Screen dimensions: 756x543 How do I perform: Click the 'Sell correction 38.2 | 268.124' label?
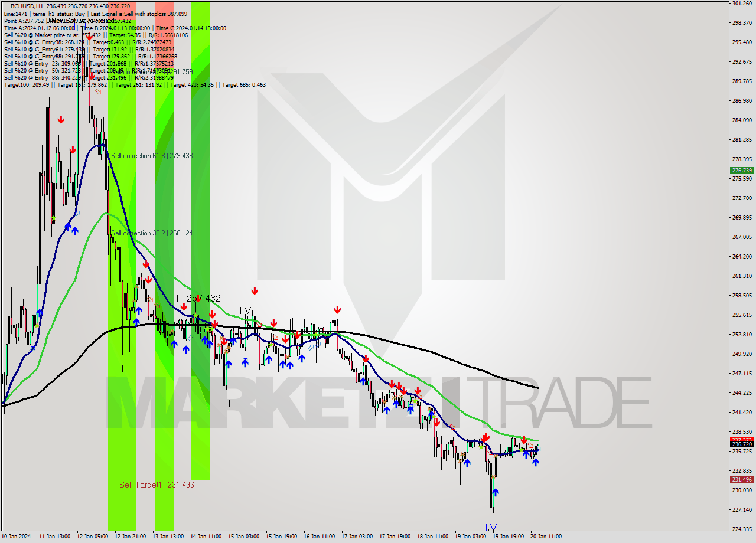(152, 233)
